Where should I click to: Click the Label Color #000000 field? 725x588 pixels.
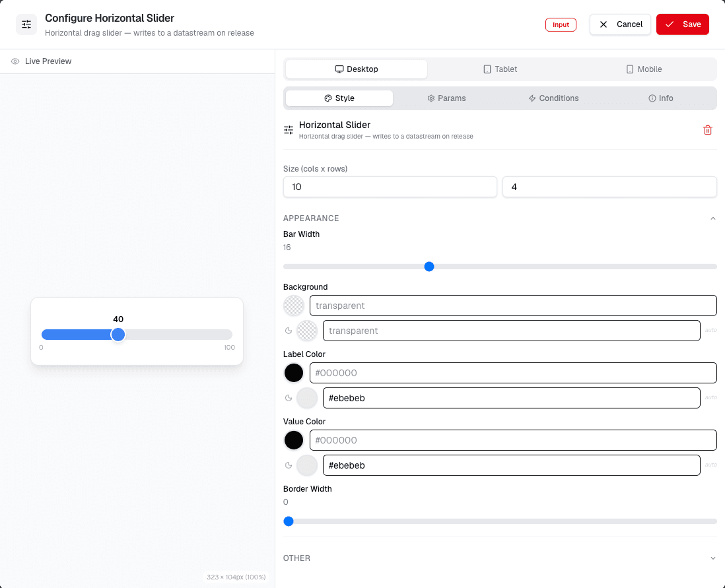tap(513, 373)
